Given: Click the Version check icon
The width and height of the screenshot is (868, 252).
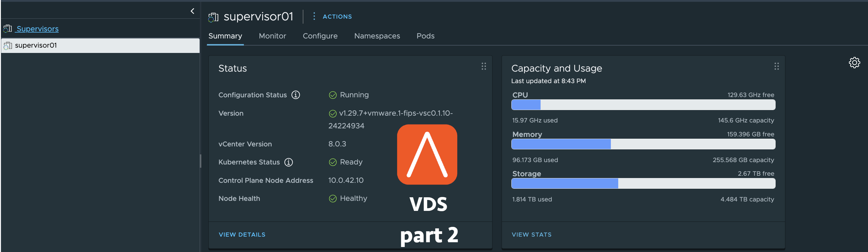Looking at the screenshot, I should [332, 114].
